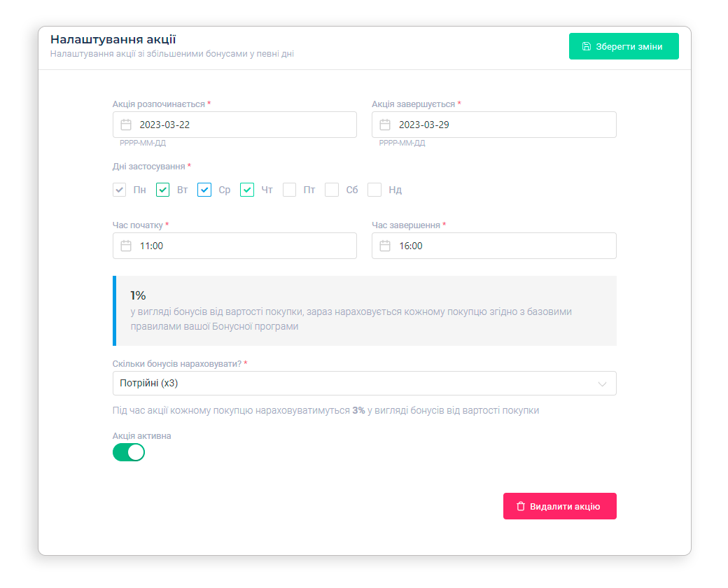Click the icon in the Час завершення field
728x588 pixels.
coord(385,246)
